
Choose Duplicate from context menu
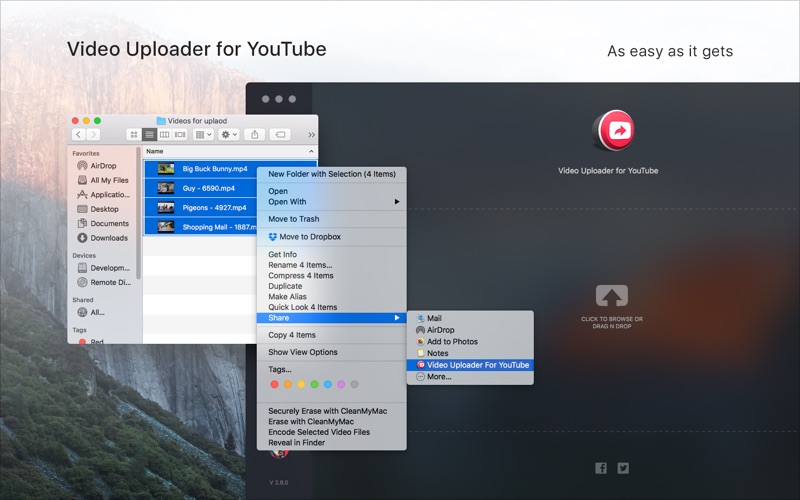[332, 286]
